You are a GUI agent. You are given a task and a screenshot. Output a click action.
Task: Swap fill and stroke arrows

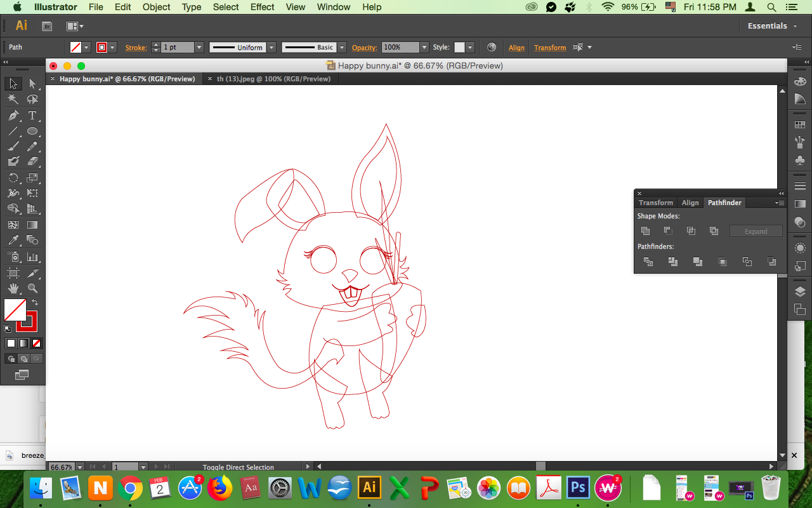[x=36, y=303]
